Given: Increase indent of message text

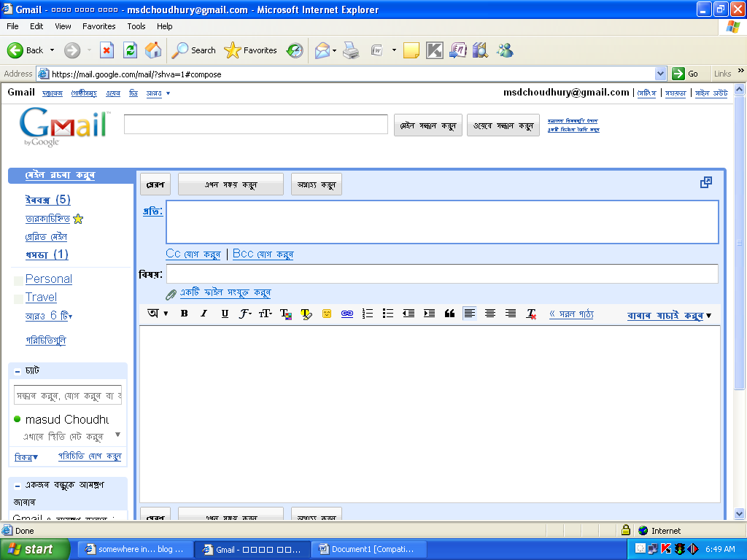Looking at the screenshot, I should (x=429, y=314).
